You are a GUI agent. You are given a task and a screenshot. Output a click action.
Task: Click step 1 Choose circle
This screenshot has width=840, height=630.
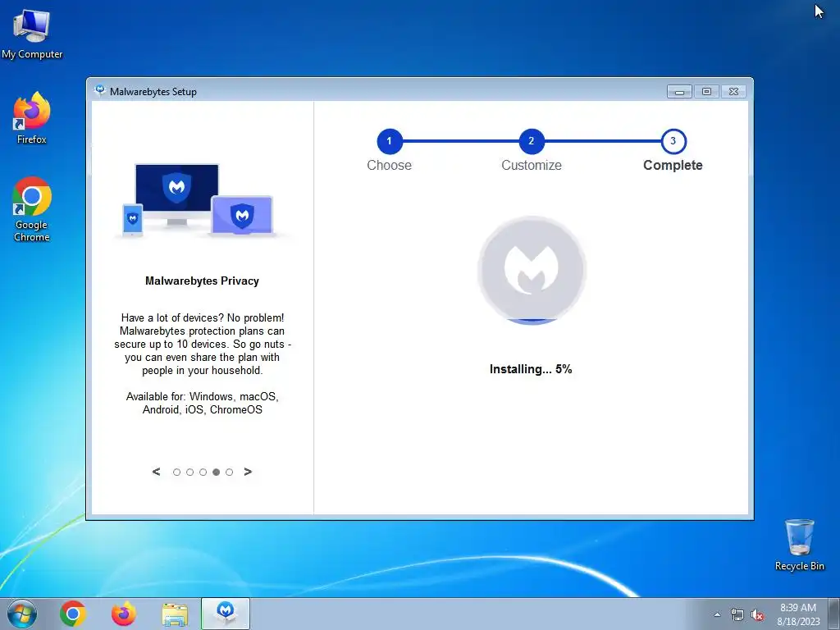click(x=390, y=141)
